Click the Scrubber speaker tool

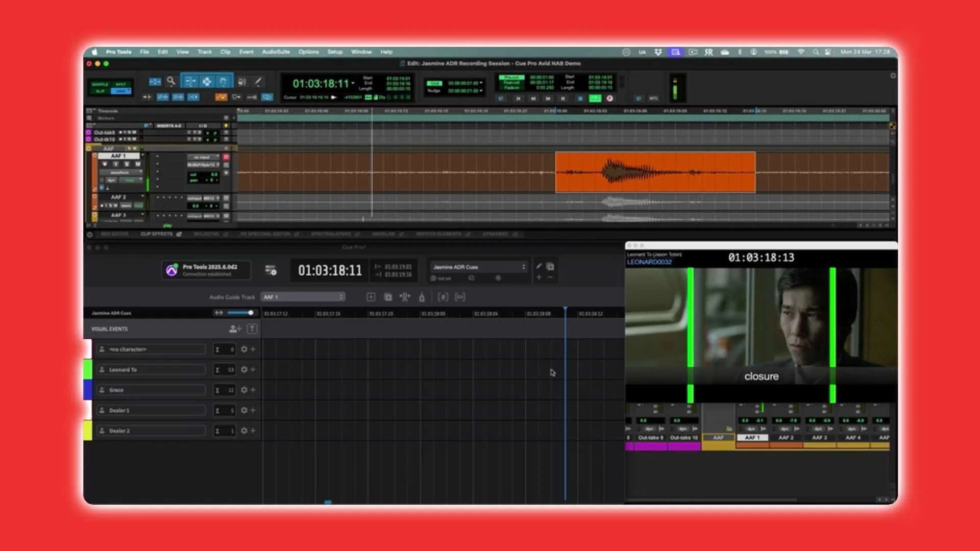tap(242, 82)
